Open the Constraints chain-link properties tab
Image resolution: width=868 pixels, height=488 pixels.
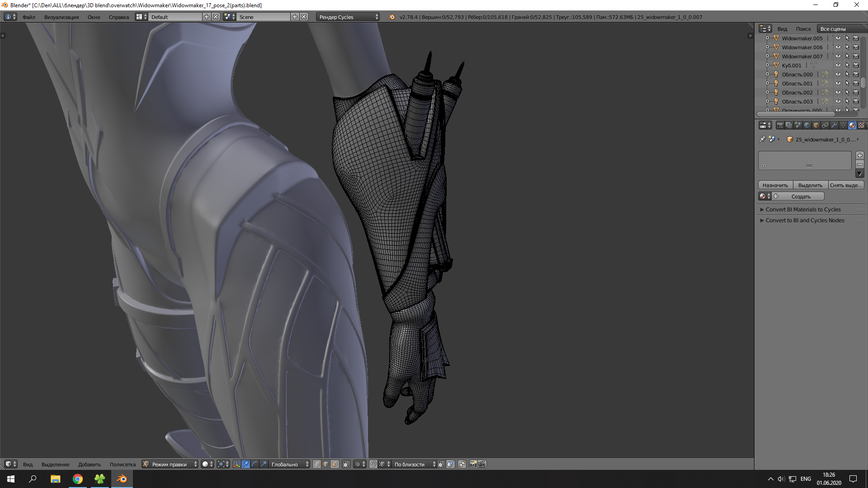pyautogui.click(x=825, y=125)
